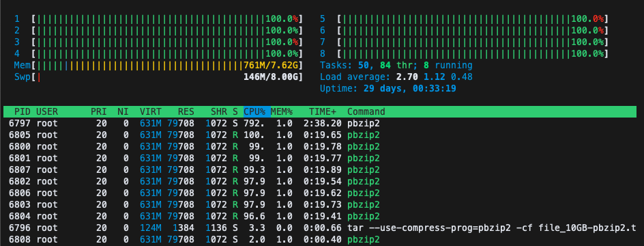Click the 1384 RES value
Viewport: 644px width, 246px height.
tap(184, 228)
